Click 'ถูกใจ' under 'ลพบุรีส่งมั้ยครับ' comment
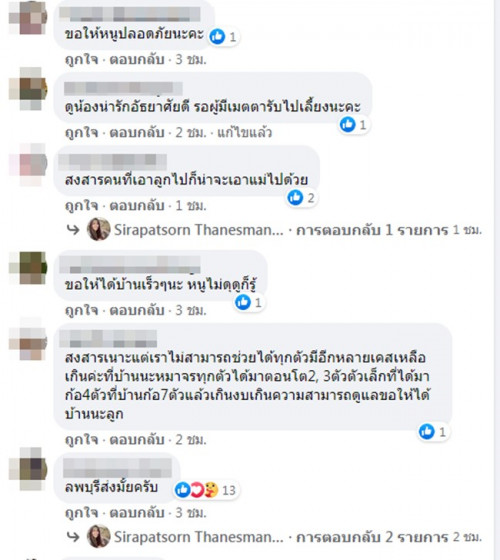This screenshot has height=560, width=500. pos(81,513)
